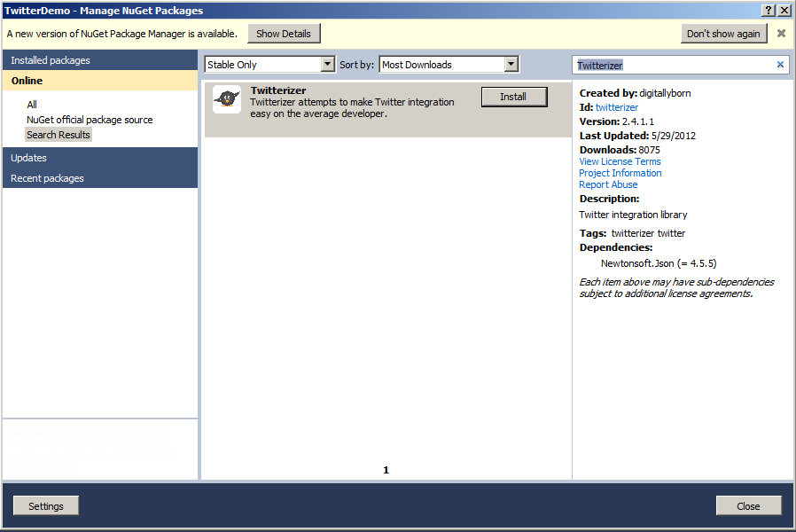Click the Close button at the bottom
796x532 pixels.
(748, 505)
